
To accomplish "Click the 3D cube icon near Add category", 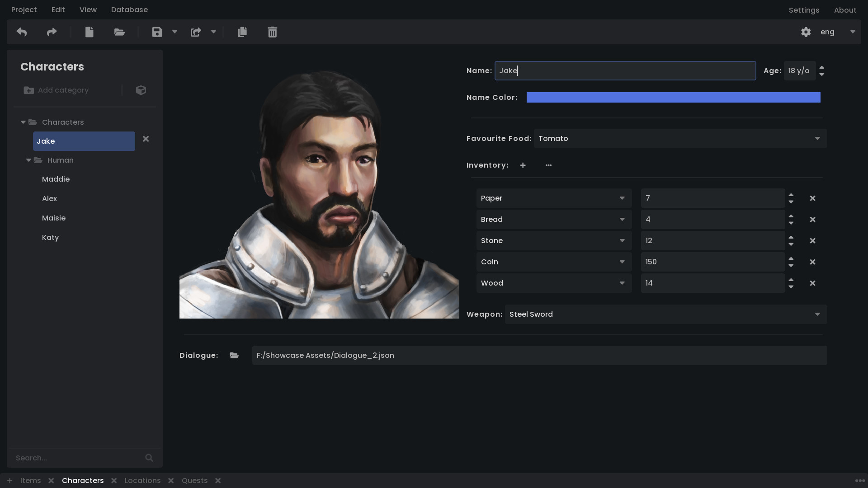I will point(141,90).
